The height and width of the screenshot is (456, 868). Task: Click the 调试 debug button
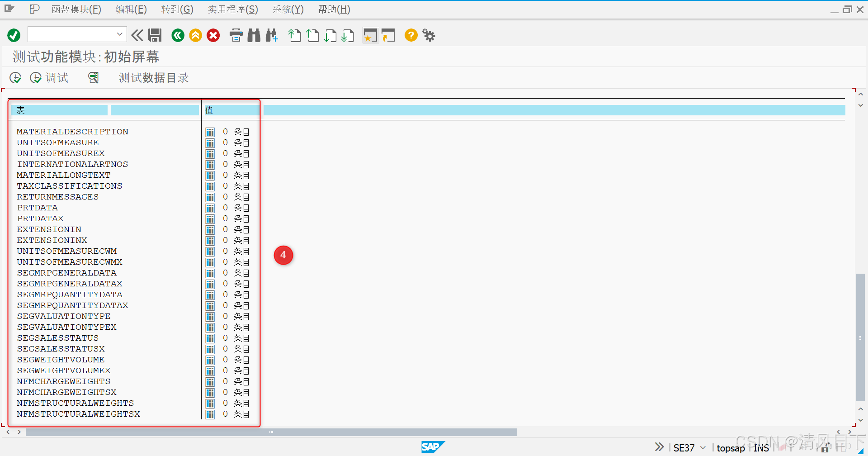[x=50, y=77]
